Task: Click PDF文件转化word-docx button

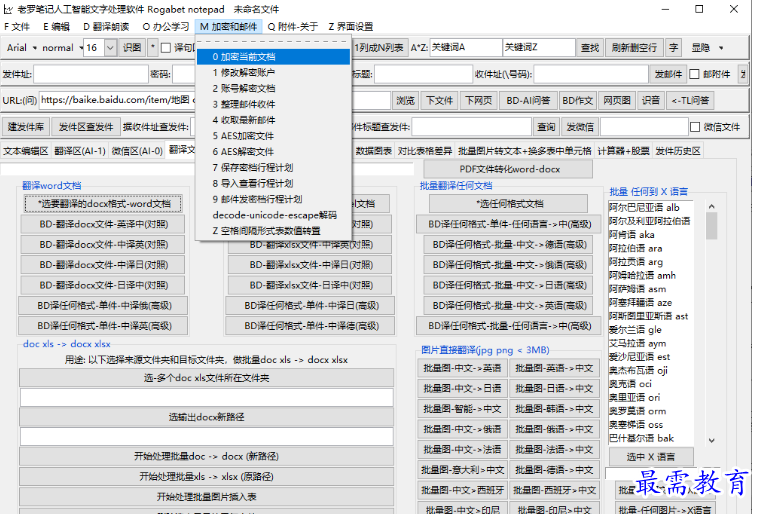Action: (509, 169)
